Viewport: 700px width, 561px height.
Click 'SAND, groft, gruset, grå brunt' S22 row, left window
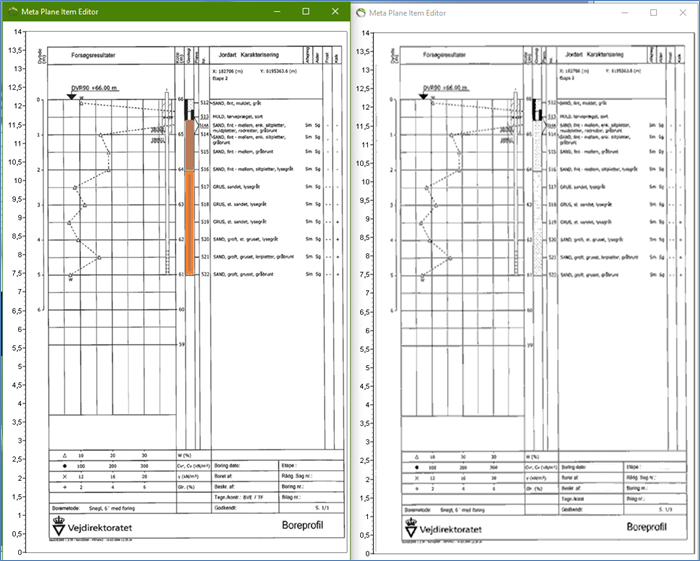coord(243,274)
